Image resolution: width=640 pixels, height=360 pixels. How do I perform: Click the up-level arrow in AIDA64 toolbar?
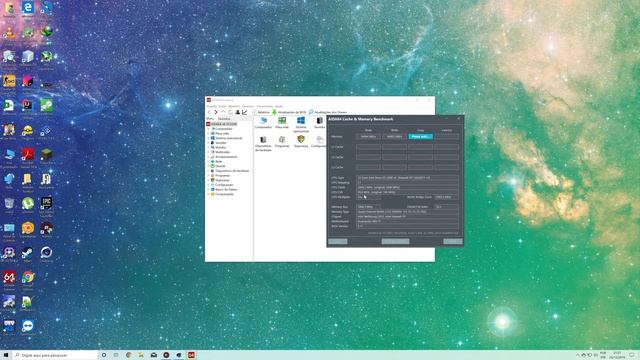[x=223, y=112]
